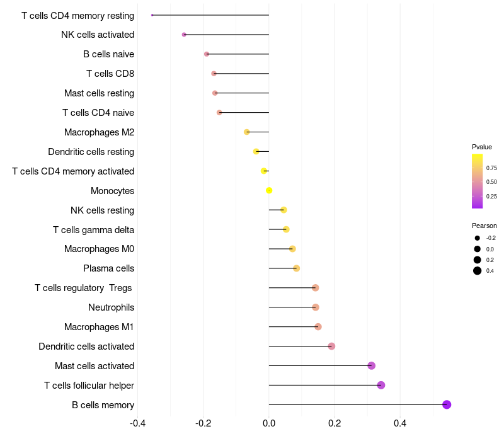Select the Macrophages M1 data point
504x441 pixels.
pyautogui.click(x=318, y=326)
